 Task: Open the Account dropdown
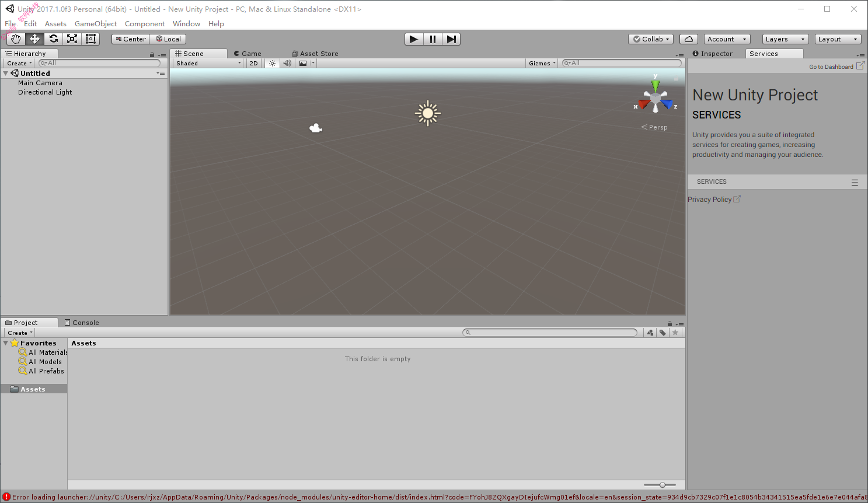pos(727,39)
